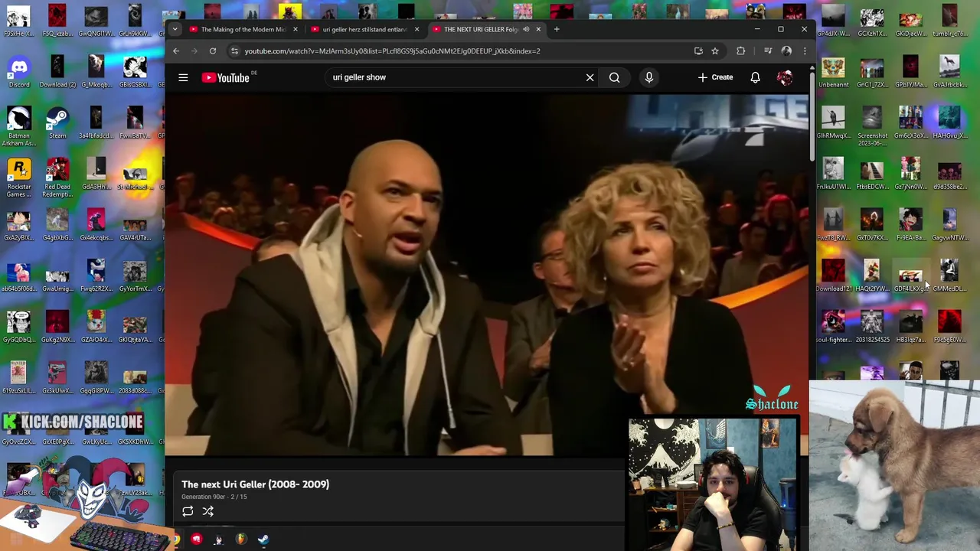Open Riot Client taskbar icon
980x551 pixels.
click(x=196, y=540)
